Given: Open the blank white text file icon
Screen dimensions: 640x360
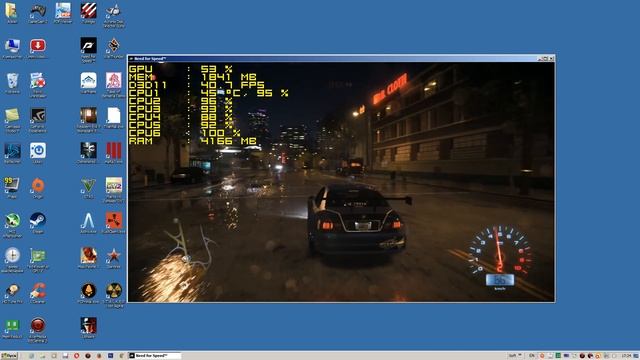Looking at the screenshot, I should tap(113, 116).
